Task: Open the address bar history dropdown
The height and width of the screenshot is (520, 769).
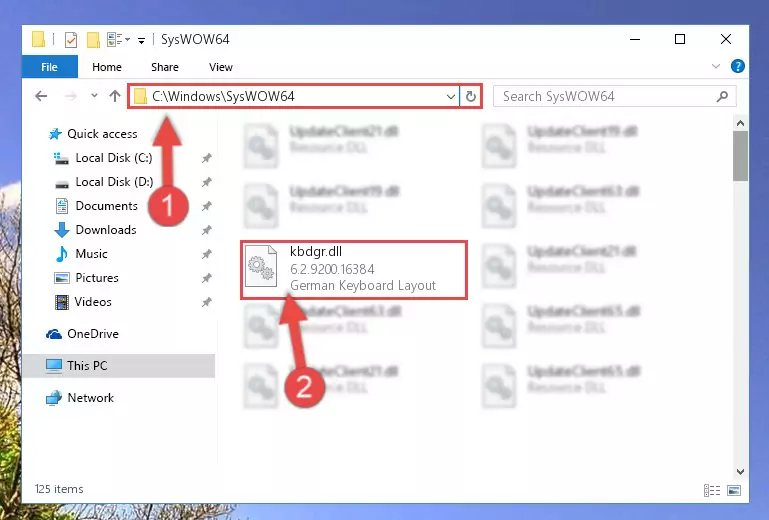Action: click(x=451, y=97)
